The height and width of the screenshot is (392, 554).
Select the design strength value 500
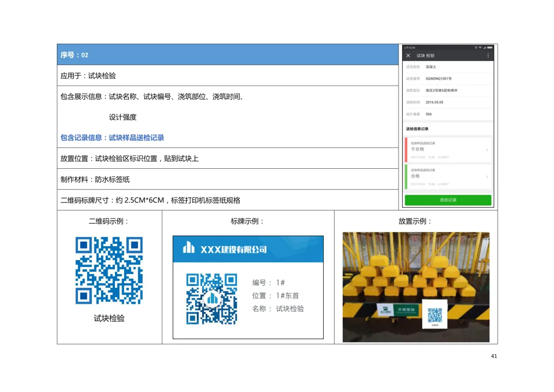(428, 114)
